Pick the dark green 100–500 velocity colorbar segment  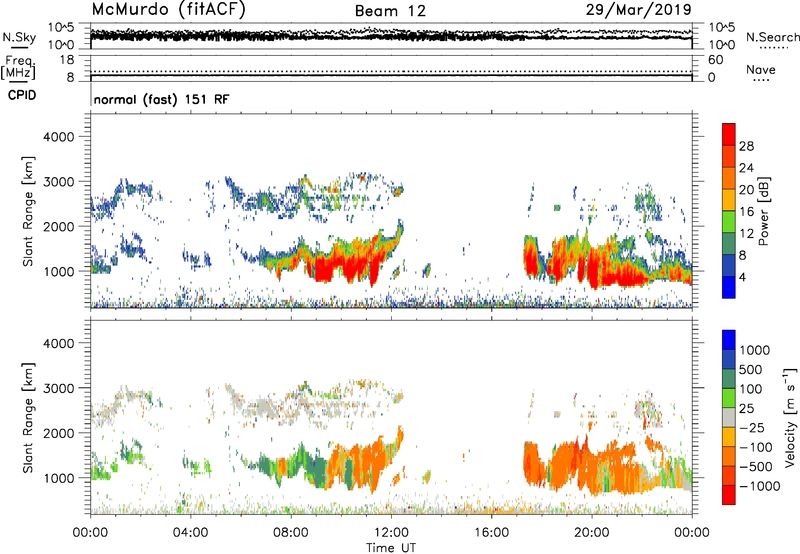(x=729, y=379)
